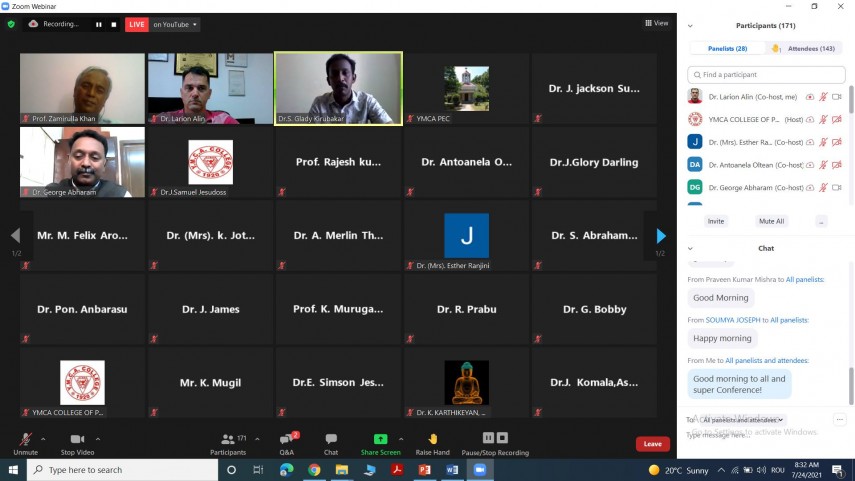Open the Chat button in toolbar

pos(331,444)
